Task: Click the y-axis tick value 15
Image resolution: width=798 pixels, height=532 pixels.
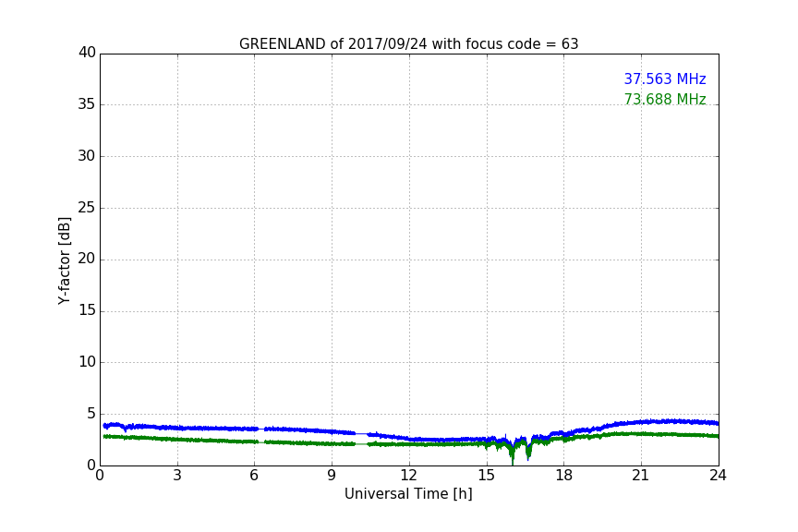Action: (x=87, y=310)
